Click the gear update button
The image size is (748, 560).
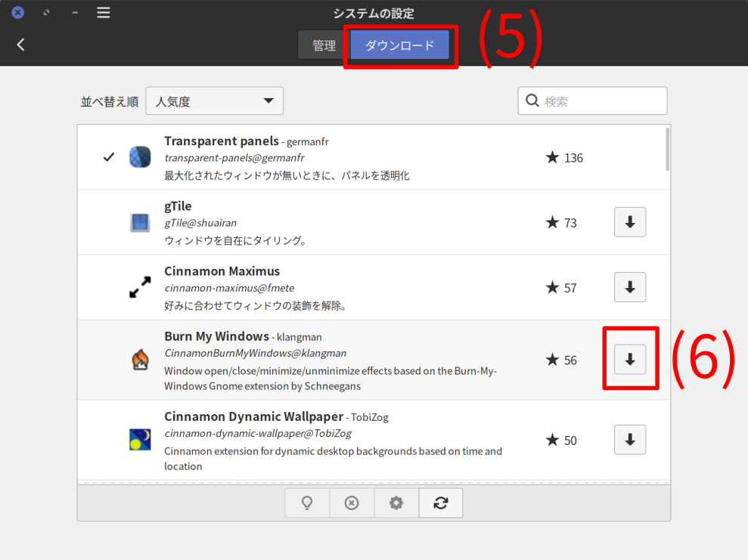point(396,503)
